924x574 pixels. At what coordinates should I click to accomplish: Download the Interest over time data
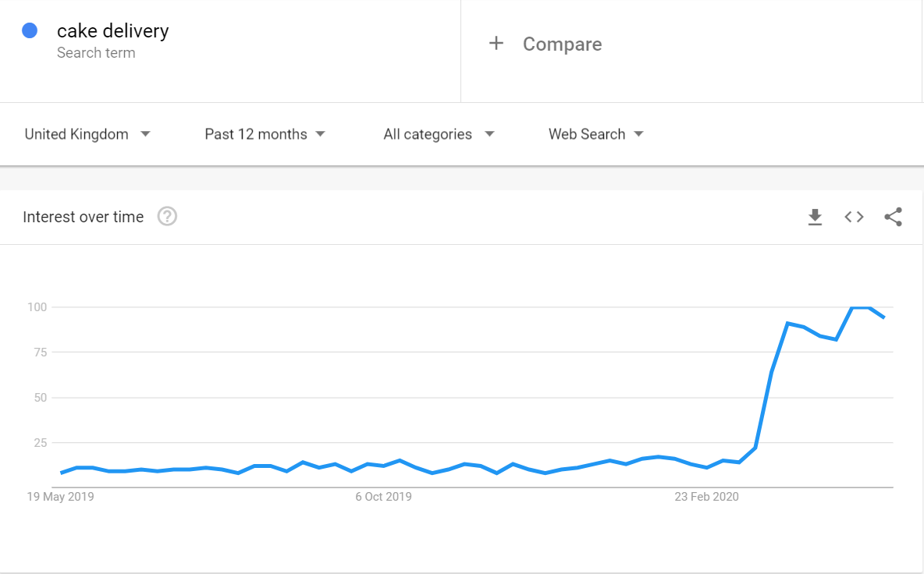tap(815, 217)
